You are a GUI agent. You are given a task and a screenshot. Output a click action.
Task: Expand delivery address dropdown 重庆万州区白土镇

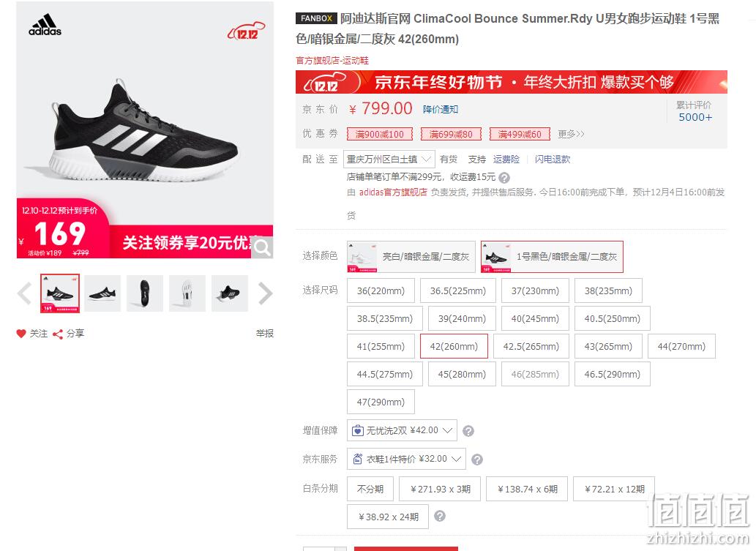coord(389,159)
